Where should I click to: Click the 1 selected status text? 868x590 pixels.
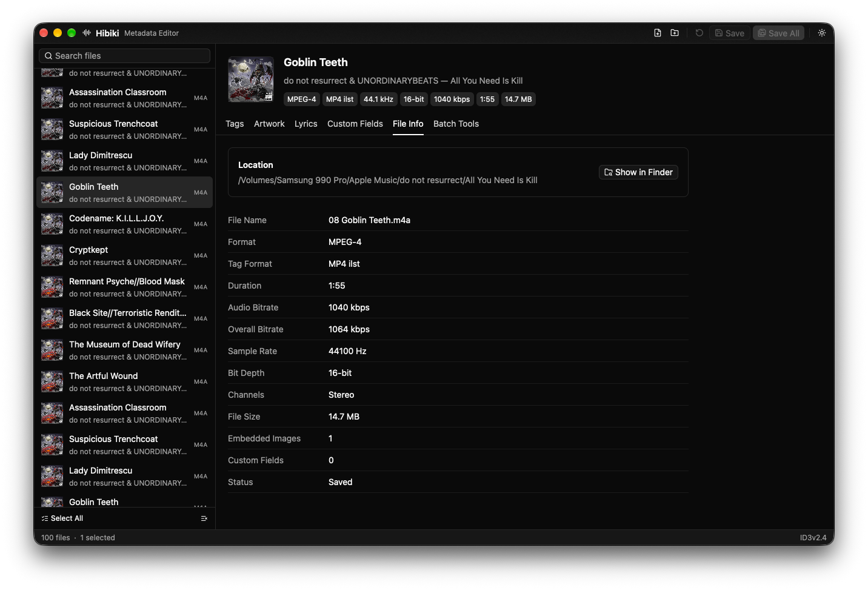pyautogui.click(x=98, y=538)
